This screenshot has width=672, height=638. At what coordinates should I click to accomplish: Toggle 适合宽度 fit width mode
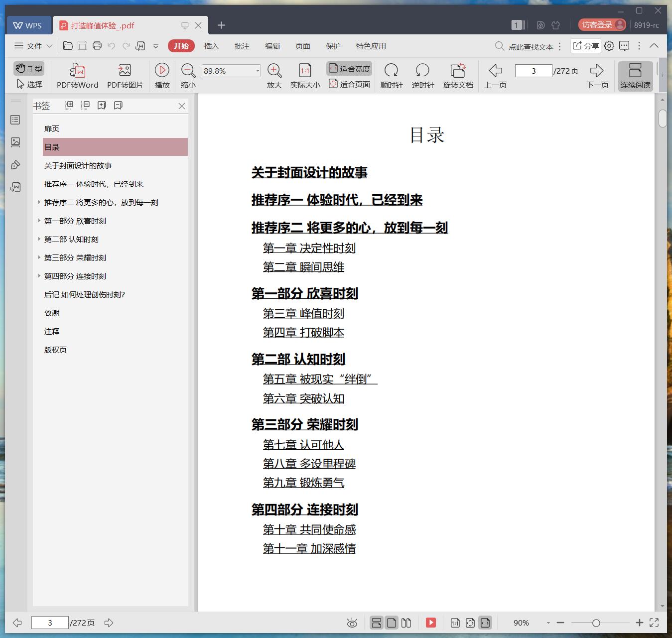pyautogui.click(x=350, y=69)
